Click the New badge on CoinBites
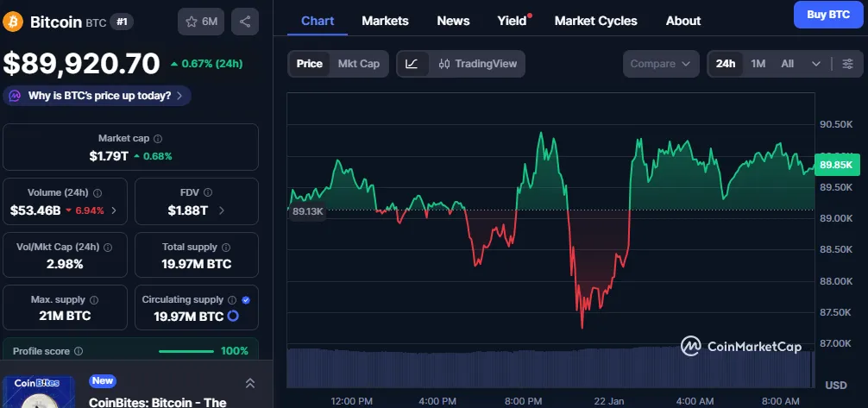Viewport: 868px width, 408px height. point(103,381)
